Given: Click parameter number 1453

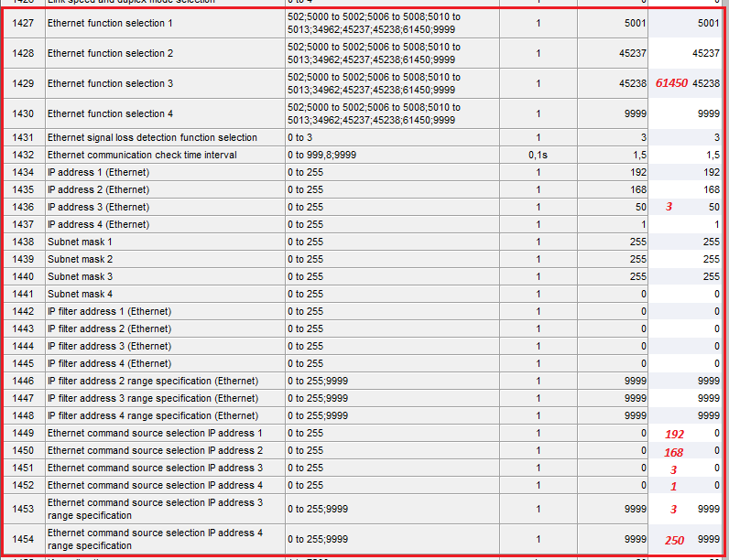Looking at the screenshot, I should click(23, 509).
